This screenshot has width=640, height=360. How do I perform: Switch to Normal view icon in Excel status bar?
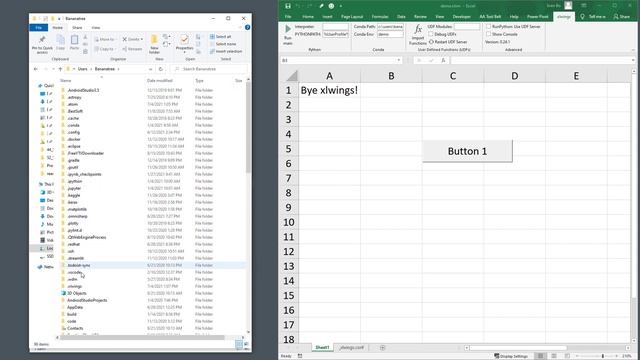coord(540,356)
